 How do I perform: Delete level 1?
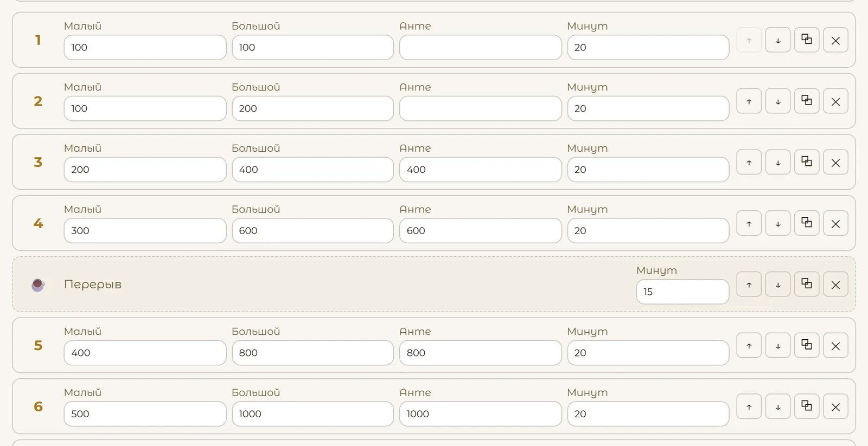click(835, 40)
